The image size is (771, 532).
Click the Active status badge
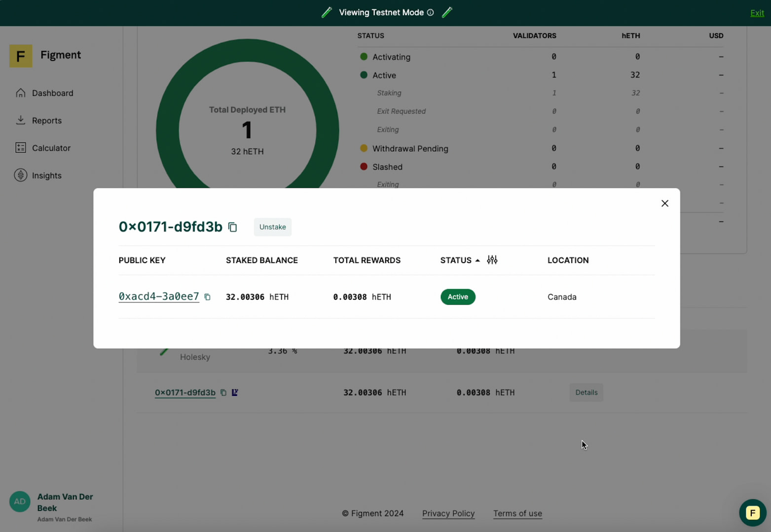click(x=457, y=297)
